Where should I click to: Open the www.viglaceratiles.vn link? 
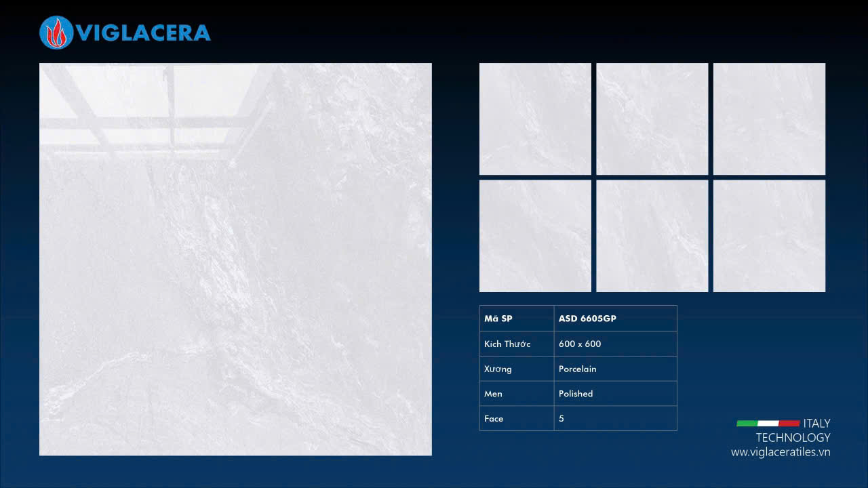(x=781, y=452)
